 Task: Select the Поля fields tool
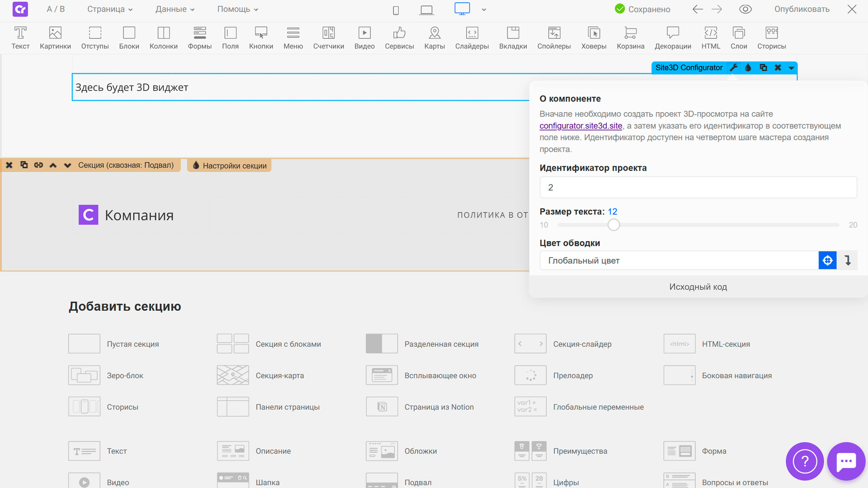(230, 38)
